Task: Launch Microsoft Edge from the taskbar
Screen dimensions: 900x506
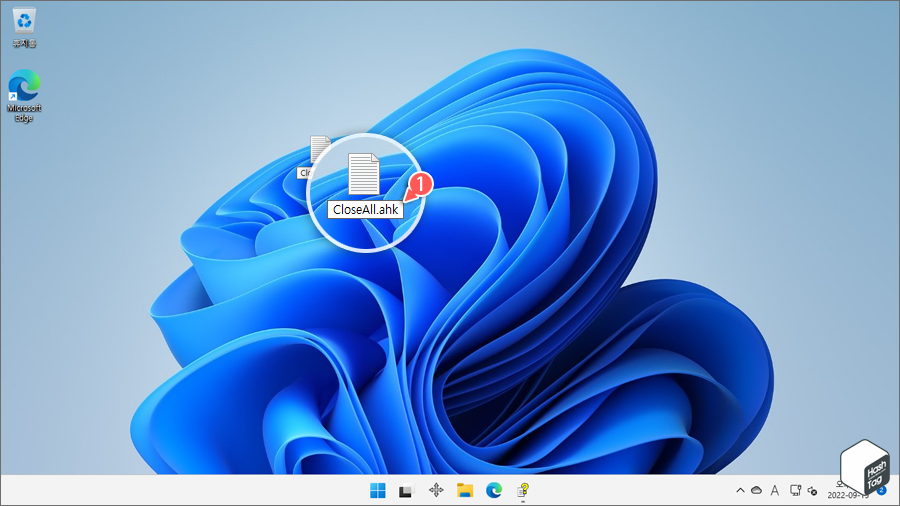Action: pyautogui.click(x=494, y=490)
